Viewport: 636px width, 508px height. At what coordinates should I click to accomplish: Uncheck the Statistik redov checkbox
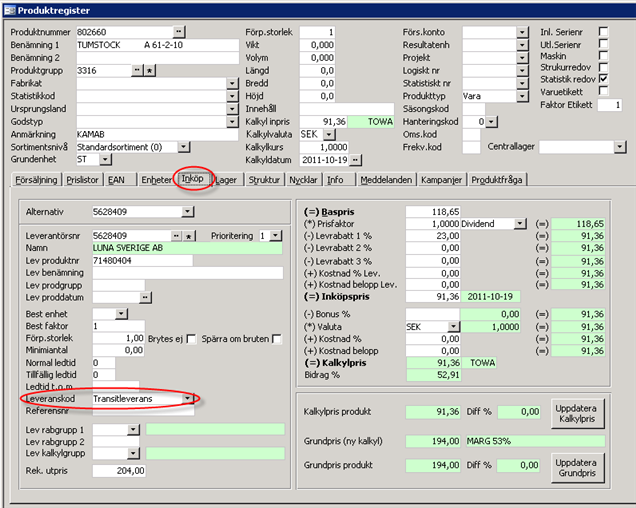point(602,78)
